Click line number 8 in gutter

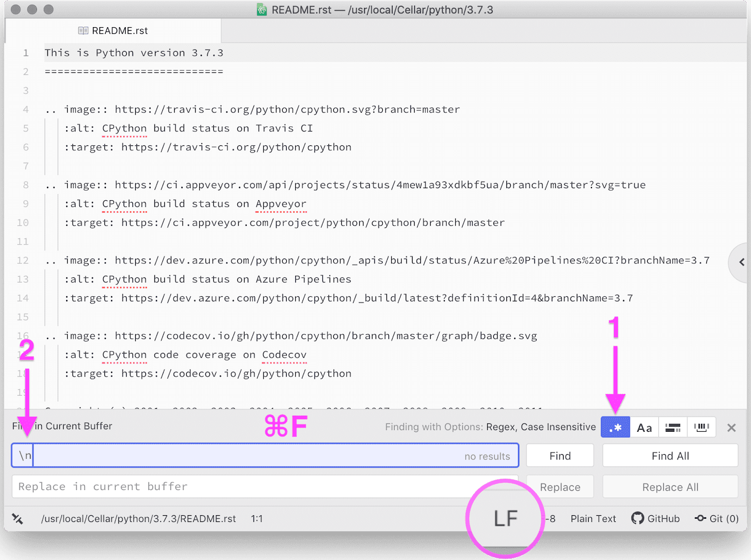(x=26, y=185)
